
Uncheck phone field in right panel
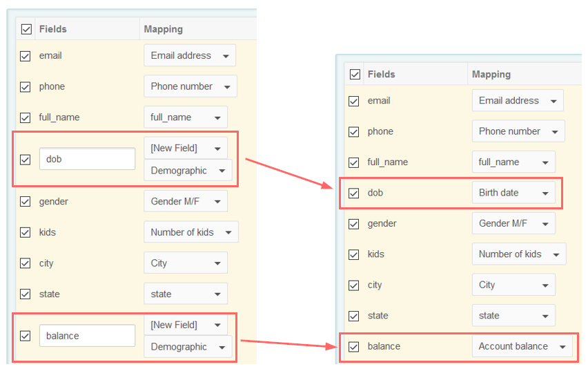pos(353,132)
